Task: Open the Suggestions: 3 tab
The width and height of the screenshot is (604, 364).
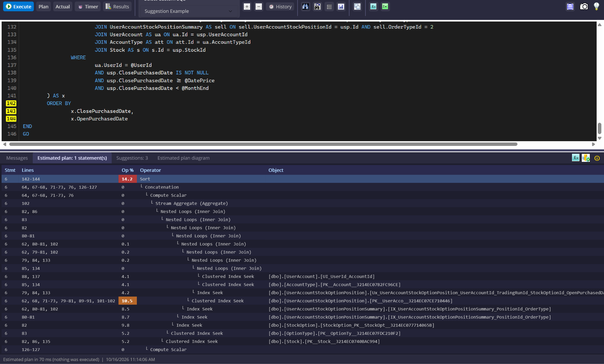Action: 132,158
